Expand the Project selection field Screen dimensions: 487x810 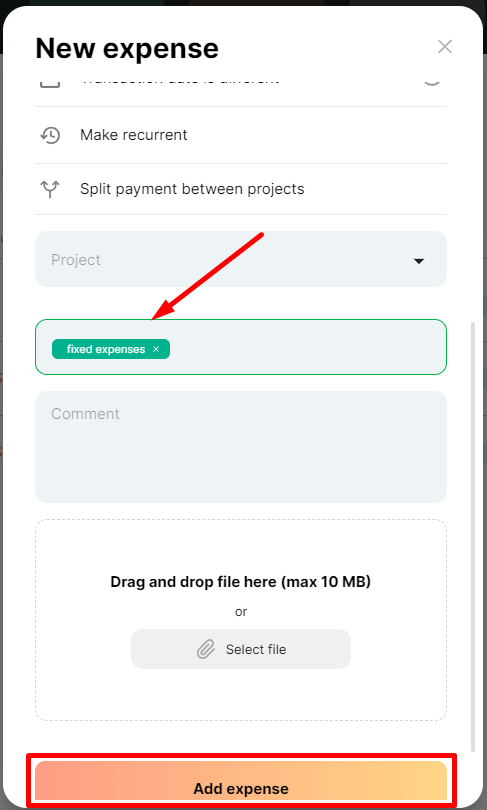[x=241, y=259]
